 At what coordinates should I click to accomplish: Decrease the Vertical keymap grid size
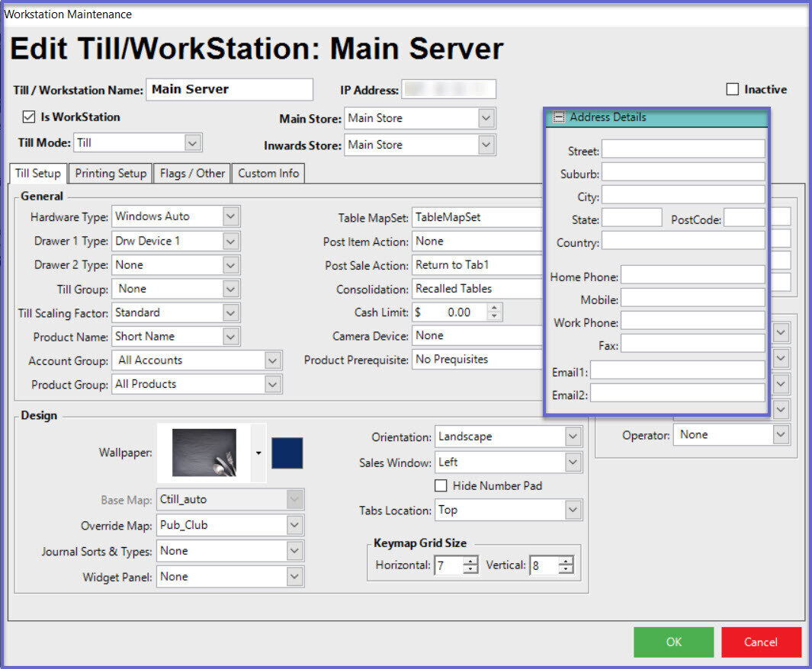(x=565, y=569)
